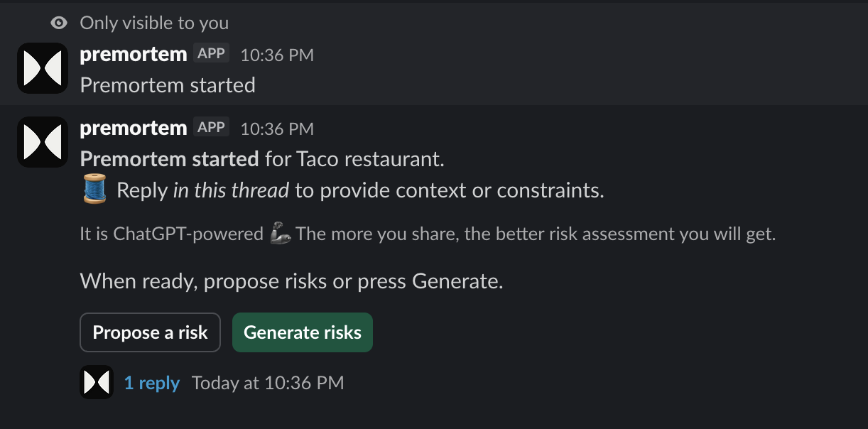Click the eye icon next to 'Only visible to you'

pos(58,22)
